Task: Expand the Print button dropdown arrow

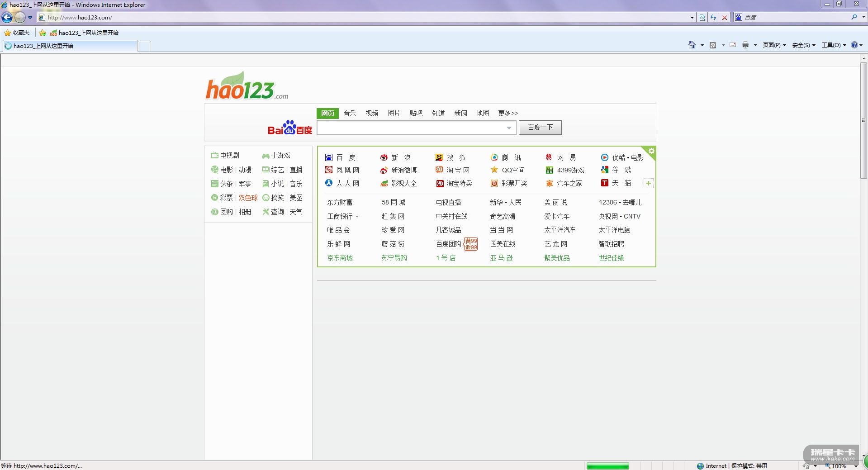Action: click(755, 45)
